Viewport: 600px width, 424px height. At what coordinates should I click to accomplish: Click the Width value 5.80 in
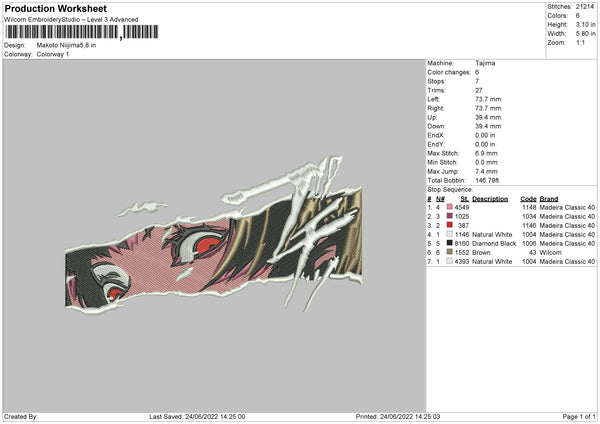[x=585, y=34]
